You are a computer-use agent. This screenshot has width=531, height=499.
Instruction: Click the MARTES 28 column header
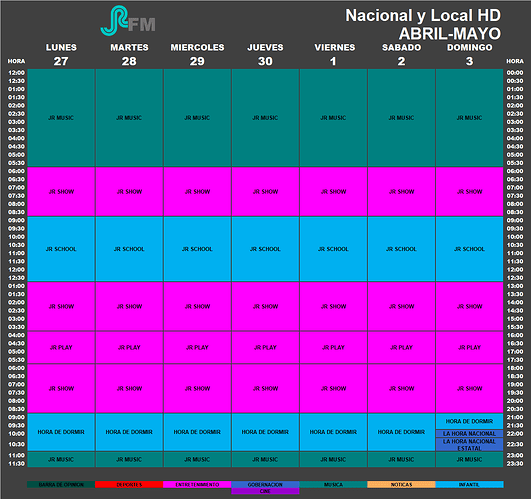(x=129, y=55)
